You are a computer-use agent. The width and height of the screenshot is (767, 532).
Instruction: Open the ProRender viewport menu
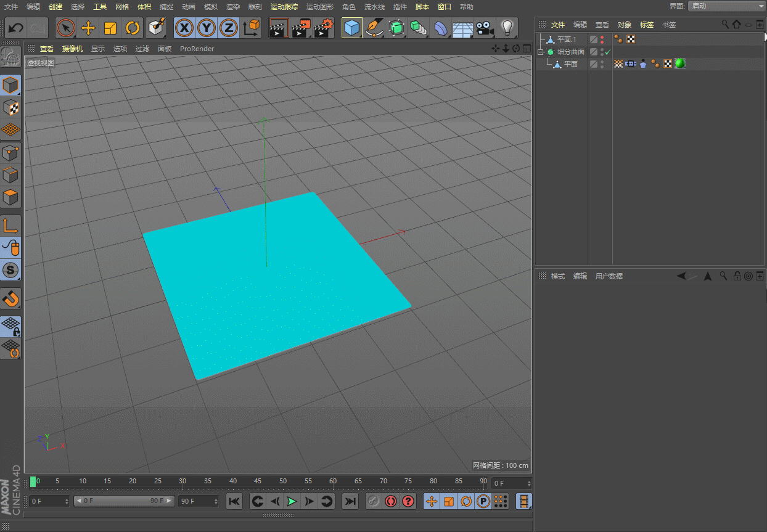pyautogui.click(x=197, y=48)
